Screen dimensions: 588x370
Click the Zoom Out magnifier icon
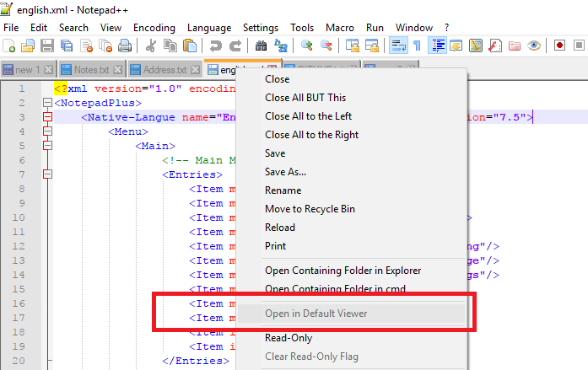click(x=326, y=46)
